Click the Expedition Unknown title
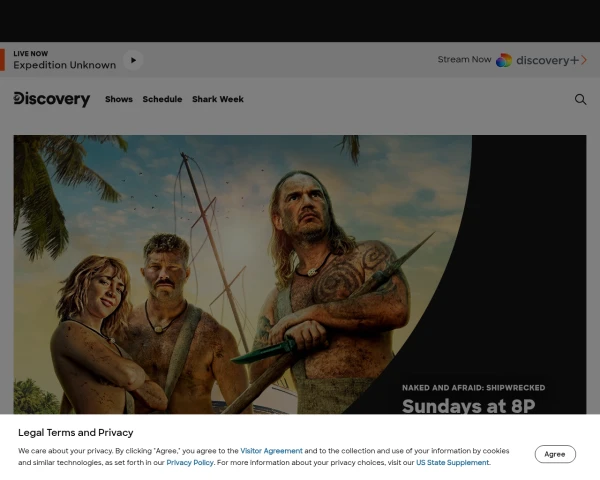600x480 pixels. click(x=65, y=65)
